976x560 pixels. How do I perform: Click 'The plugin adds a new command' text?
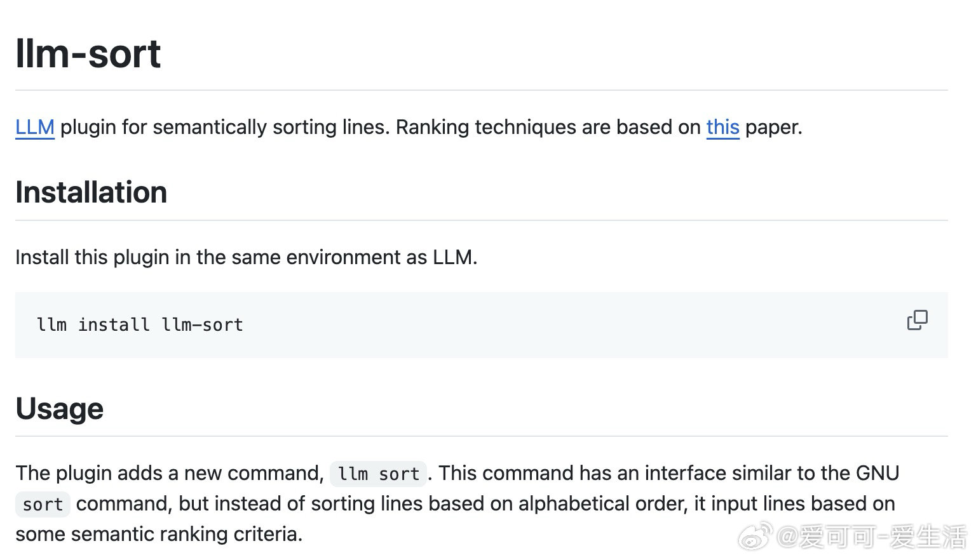[170, 473]
